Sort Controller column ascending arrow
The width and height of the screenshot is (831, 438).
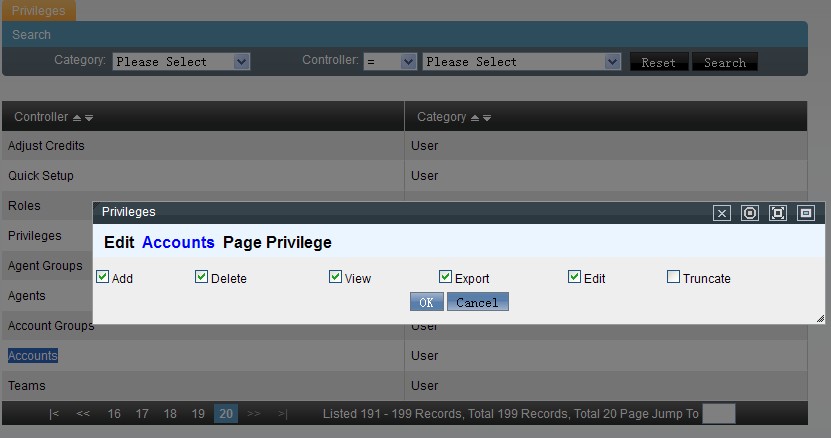(77, 118)
